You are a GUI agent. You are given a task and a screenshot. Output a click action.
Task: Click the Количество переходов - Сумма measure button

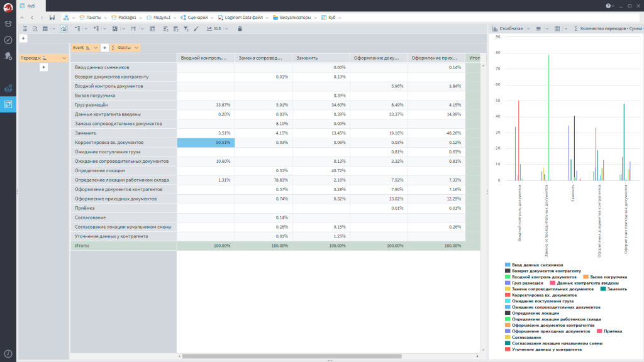point(608,28)
